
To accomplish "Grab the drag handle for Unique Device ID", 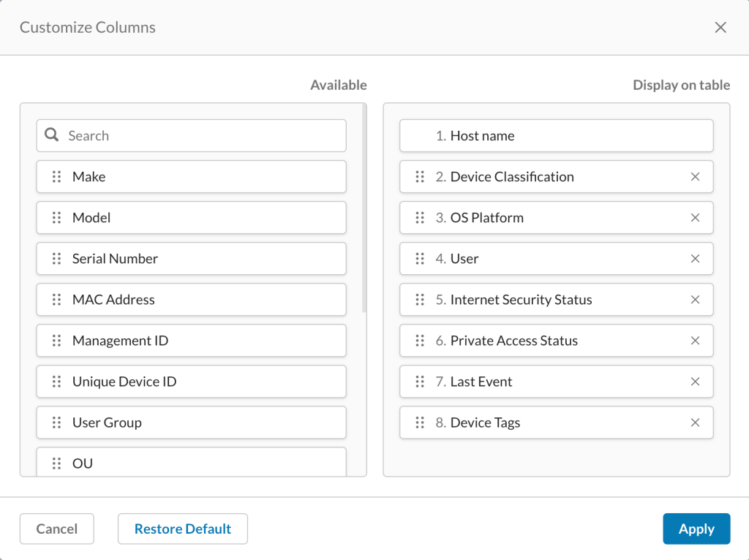I will click(57, 382).
